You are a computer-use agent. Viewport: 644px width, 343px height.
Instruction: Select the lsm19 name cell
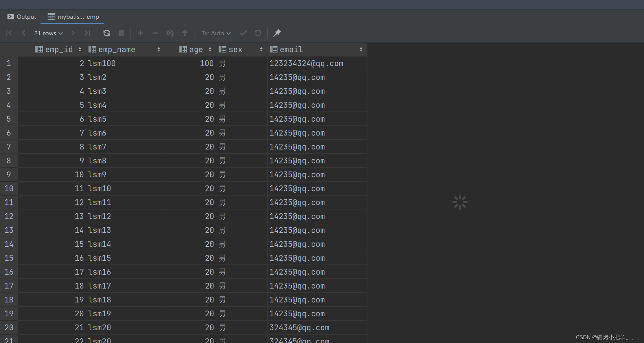[126, 314]
